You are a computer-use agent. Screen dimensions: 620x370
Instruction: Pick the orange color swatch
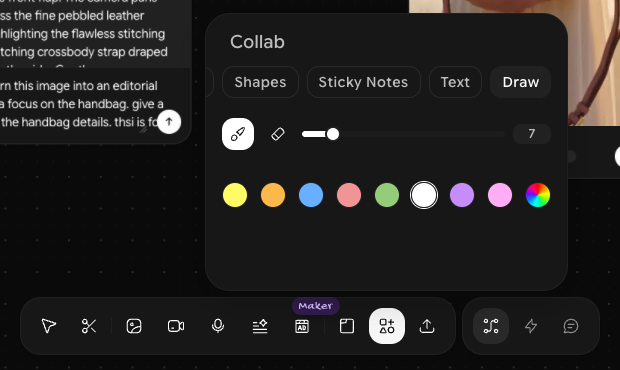[x=273, y=195]
